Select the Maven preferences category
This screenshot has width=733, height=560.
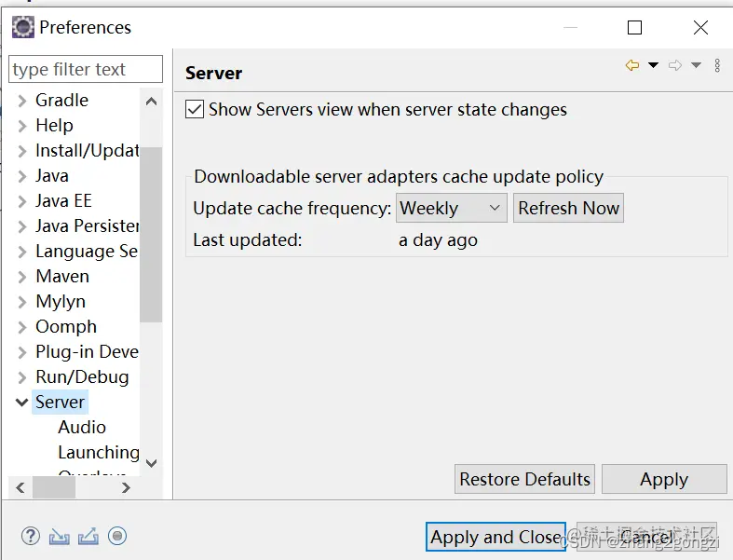62,276
